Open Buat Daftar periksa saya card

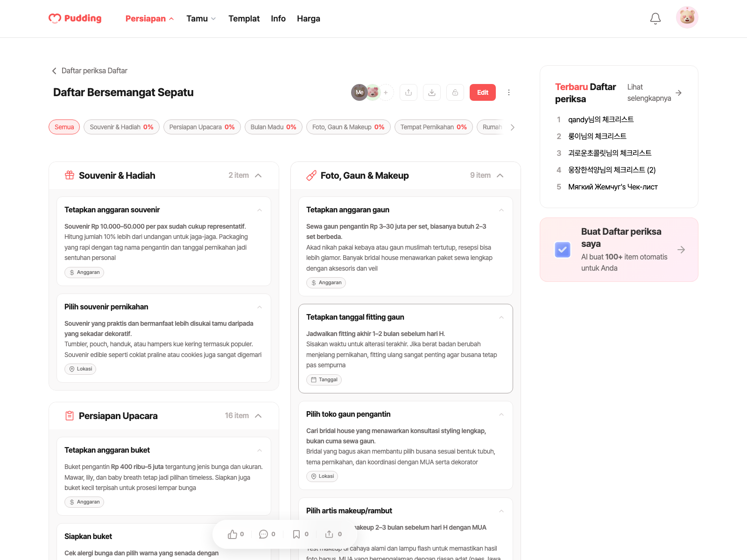pos(619,250)
